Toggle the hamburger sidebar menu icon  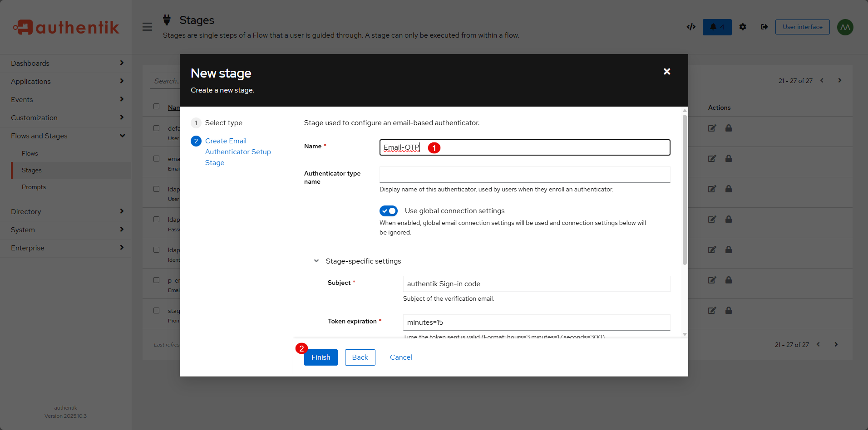pyautogui.click(x=147, y=27)
